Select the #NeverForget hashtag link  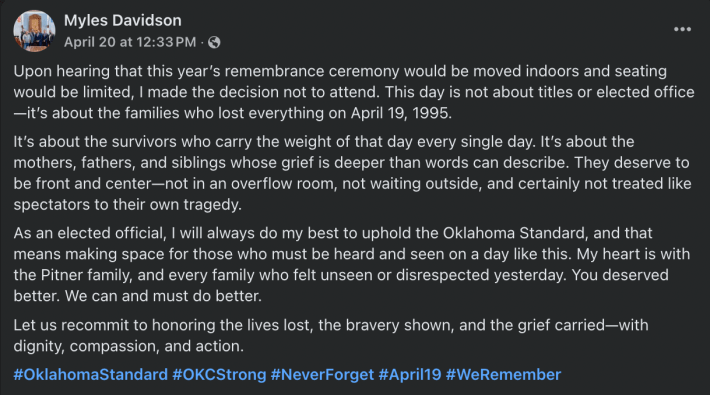[x=322, y=375]
